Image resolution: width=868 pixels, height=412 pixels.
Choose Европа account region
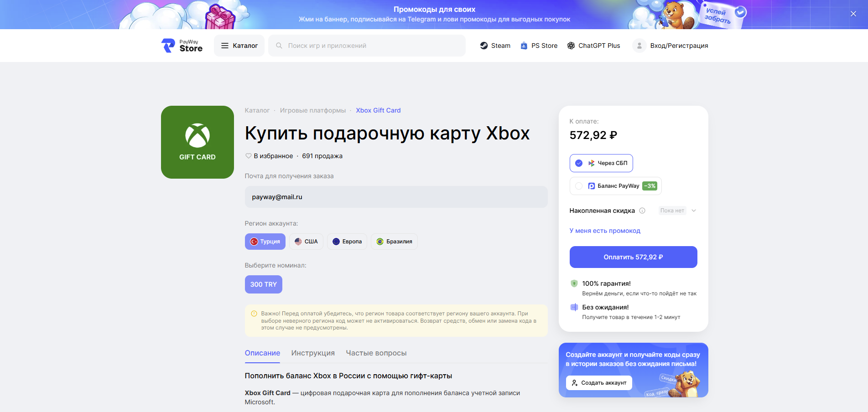[347, 242]
